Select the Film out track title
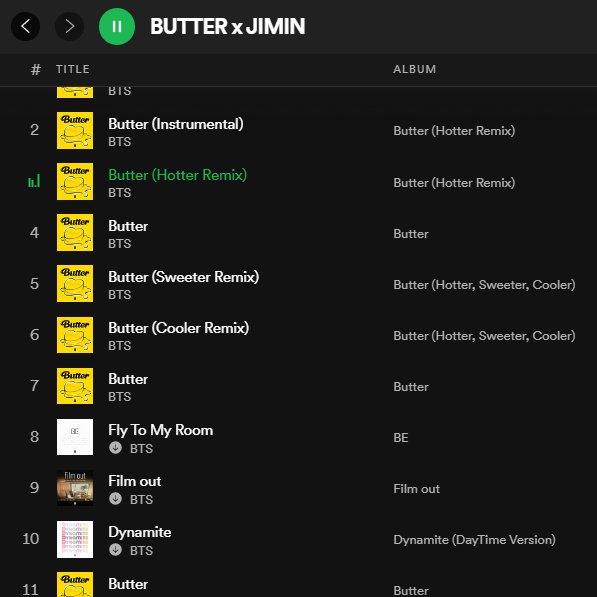This screenshot has width=597, height=597. point(135,481)
